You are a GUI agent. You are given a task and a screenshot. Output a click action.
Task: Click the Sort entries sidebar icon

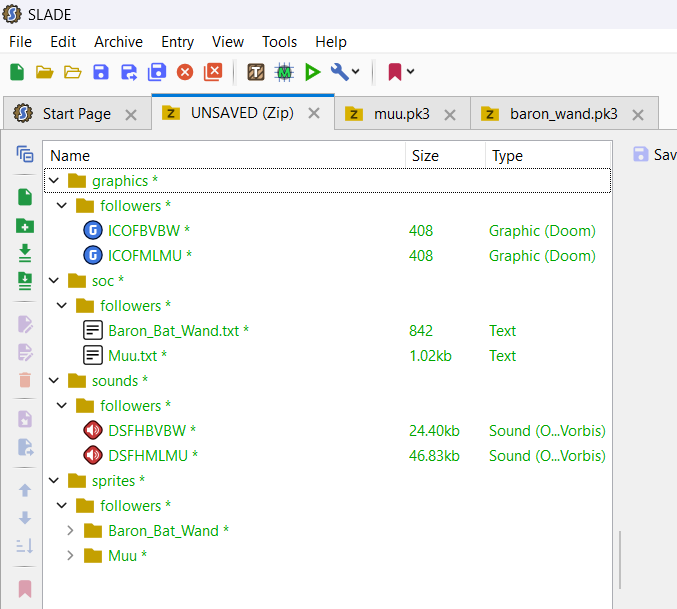point(25,546)
